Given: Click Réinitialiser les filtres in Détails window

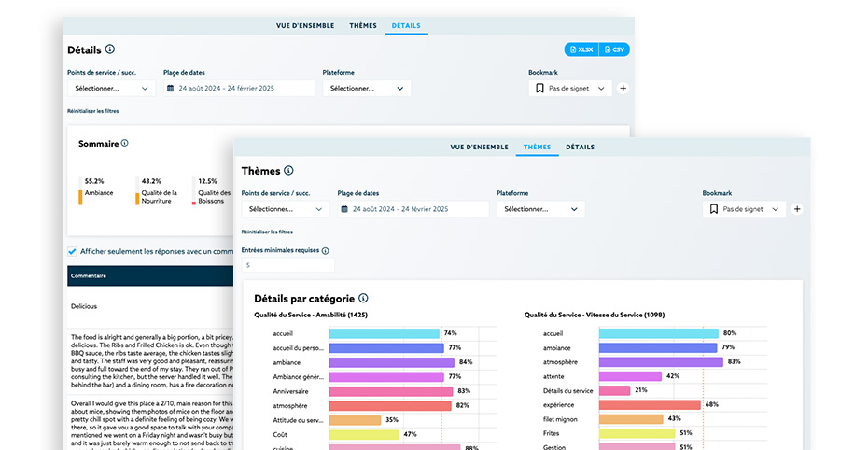Looking at the screenshot, I should click(93, 111).
